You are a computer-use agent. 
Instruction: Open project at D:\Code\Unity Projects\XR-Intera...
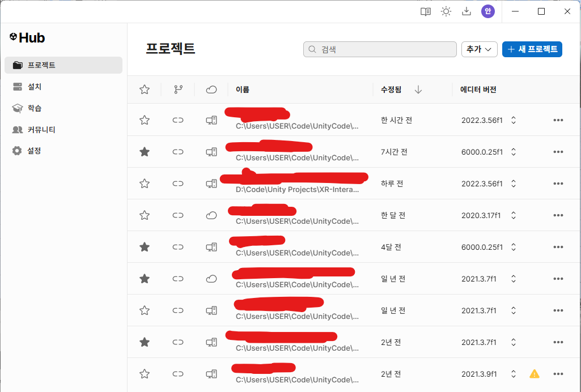[x=297, y=190]
